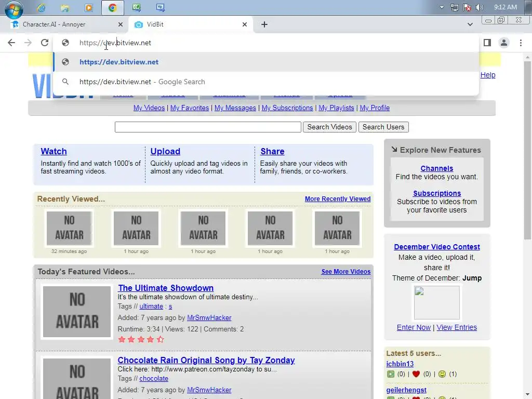Viewport: 532px width, 399px height.
Task: Open See More Videos link
Action: (x=345, y=271)
